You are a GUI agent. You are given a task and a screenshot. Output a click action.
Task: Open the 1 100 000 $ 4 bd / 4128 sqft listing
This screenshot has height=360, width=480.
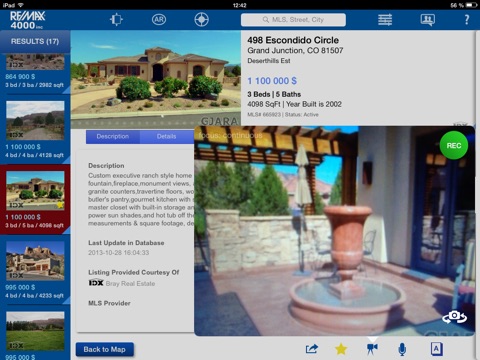[x=35, y=129]
